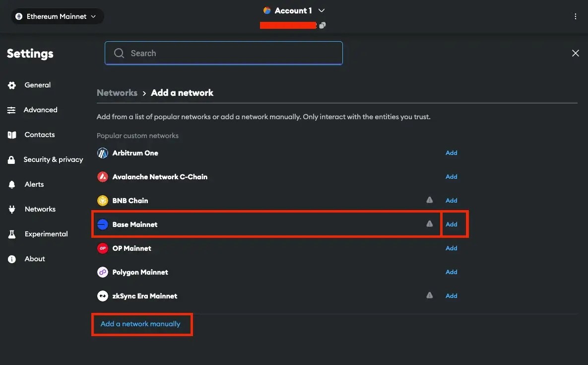The image size is (588, 365).
Task: Click the Avalanche C-Chain red logo
Action: (x=102, y=176)
